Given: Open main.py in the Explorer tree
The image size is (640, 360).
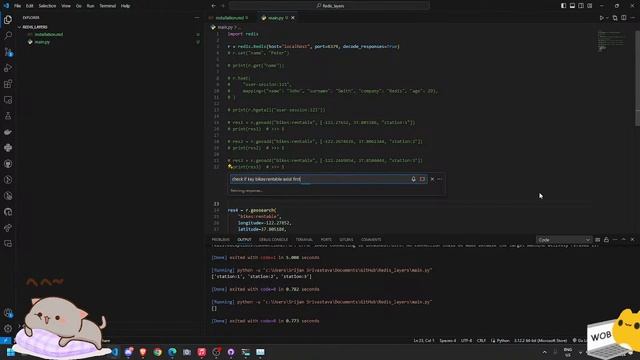Looking at the screenshot, I should pos(42,42).
